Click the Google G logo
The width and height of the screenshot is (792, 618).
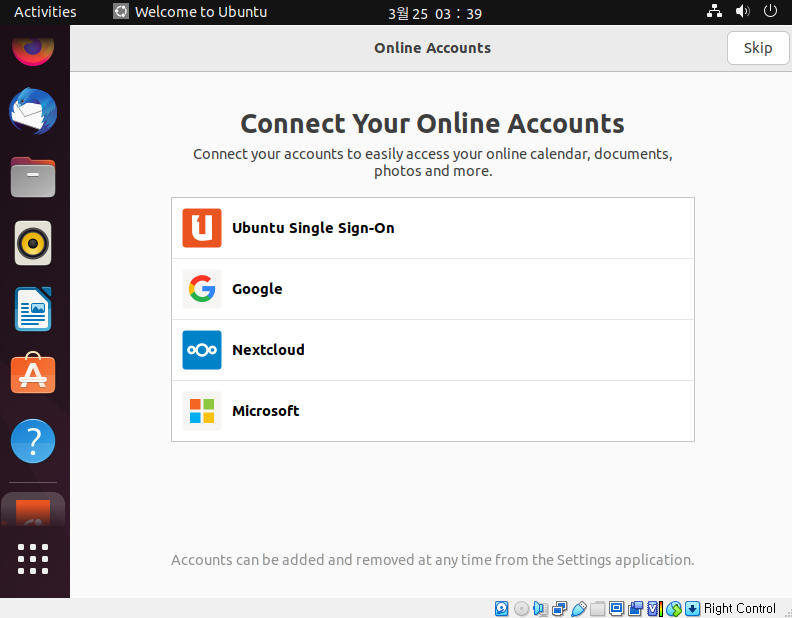click(202, 289)
